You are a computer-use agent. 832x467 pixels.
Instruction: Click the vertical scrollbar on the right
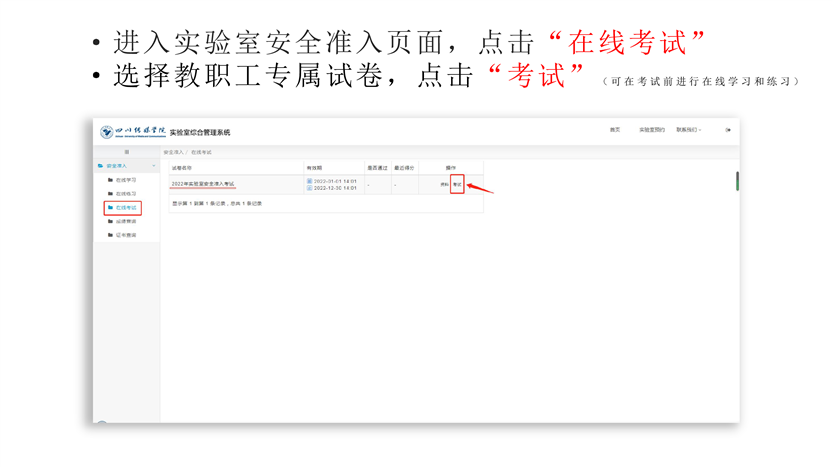(x=737, y=181)
